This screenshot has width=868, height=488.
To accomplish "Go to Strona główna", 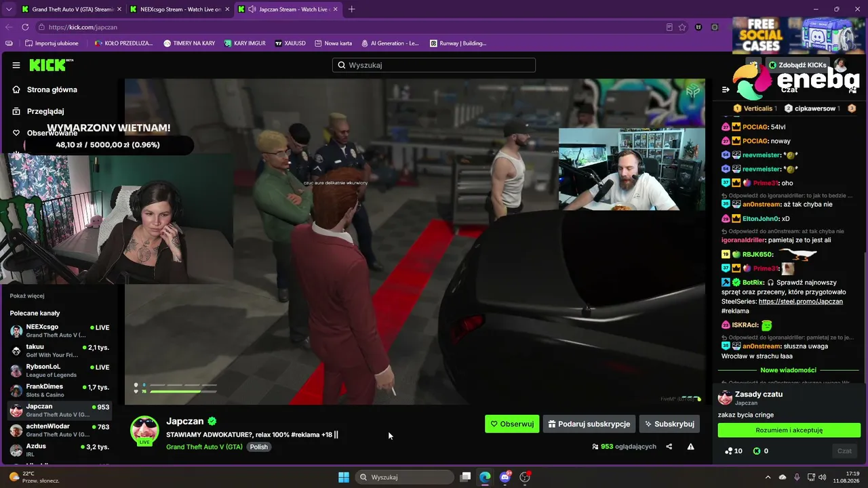I will (45, 89).
